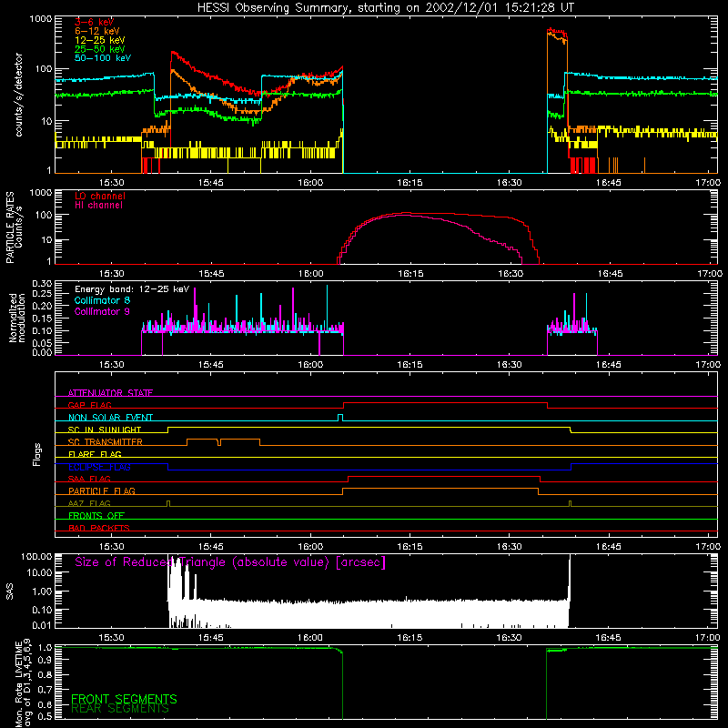Click the NON SOLAR EVENT pulse near 16:04

point(340,417)
